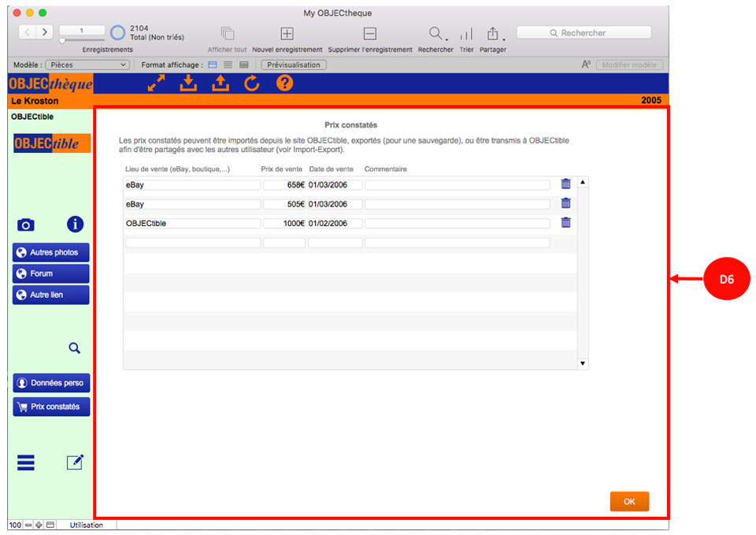Screen dimensions: 756x535
Task: Click the blue info icon in sidebar
Action: pyautogui.click(x=75, y=225)
